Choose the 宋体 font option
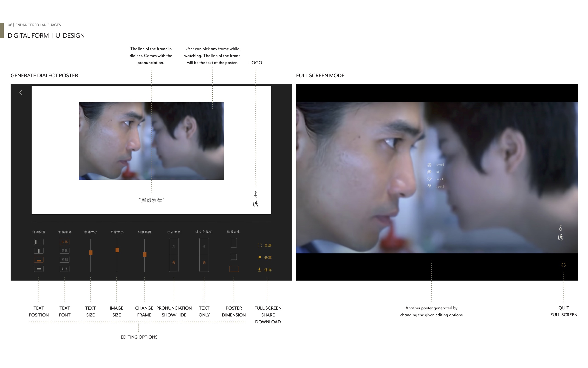Screen dimensions: 588x368 (x=65, y=242)
